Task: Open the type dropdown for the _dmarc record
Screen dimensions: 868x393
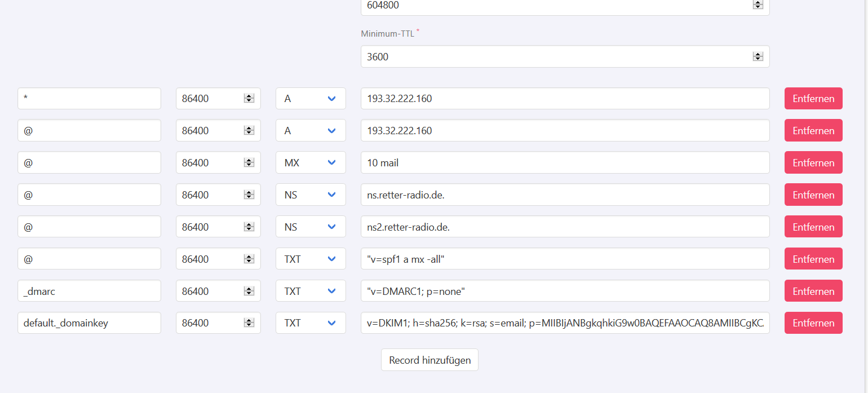Action: pyautogui.click(x=311, y=292)
